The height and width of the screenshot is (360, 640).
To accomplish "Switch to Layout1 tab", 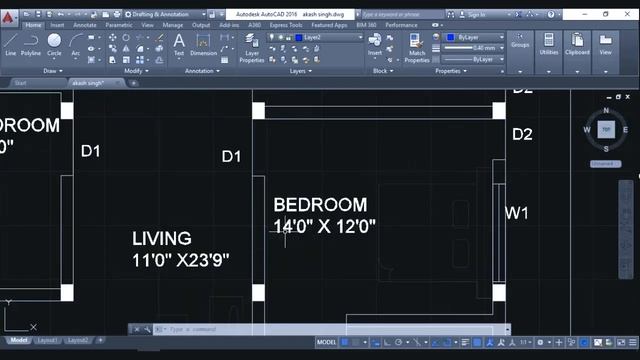I will click(47, 340).
